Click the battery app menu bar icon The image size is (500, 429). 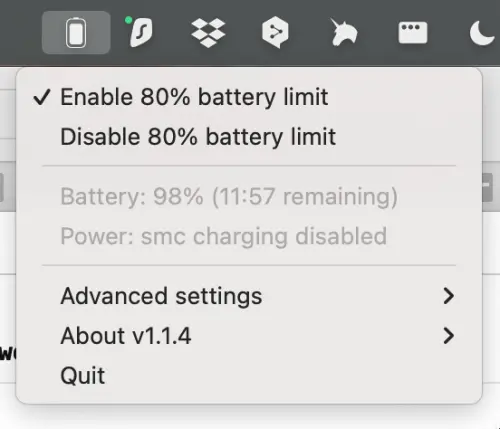click(x=76, y=32)
